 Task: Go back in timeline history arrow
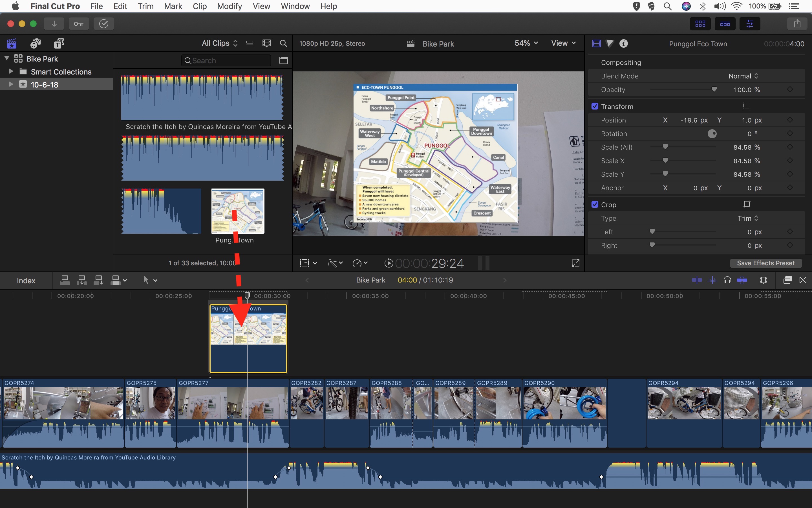click(307, 280)
